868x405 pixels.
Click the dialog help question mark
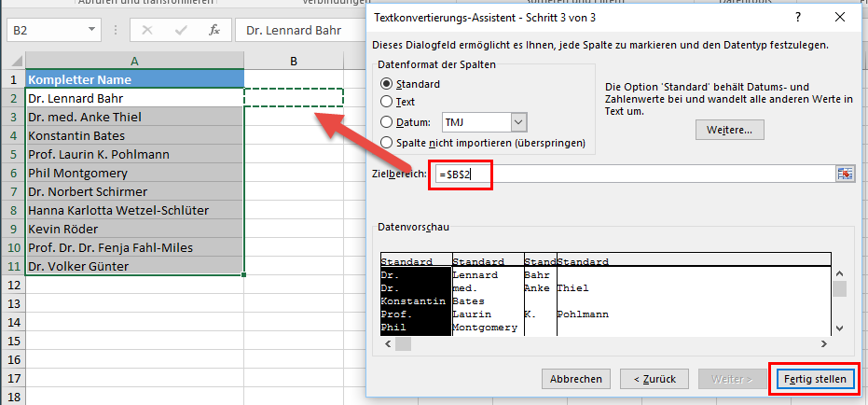coord(798,18)
